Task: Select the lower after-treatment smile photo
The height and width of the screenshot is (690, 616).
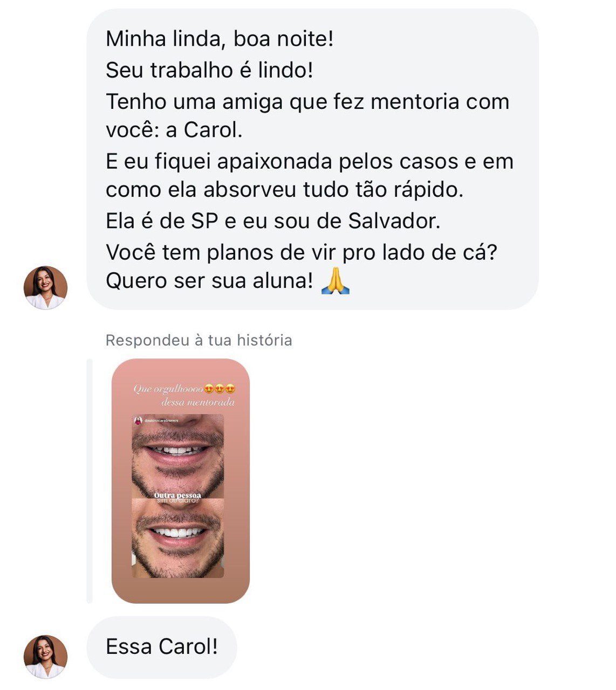Action: (178, 538)
